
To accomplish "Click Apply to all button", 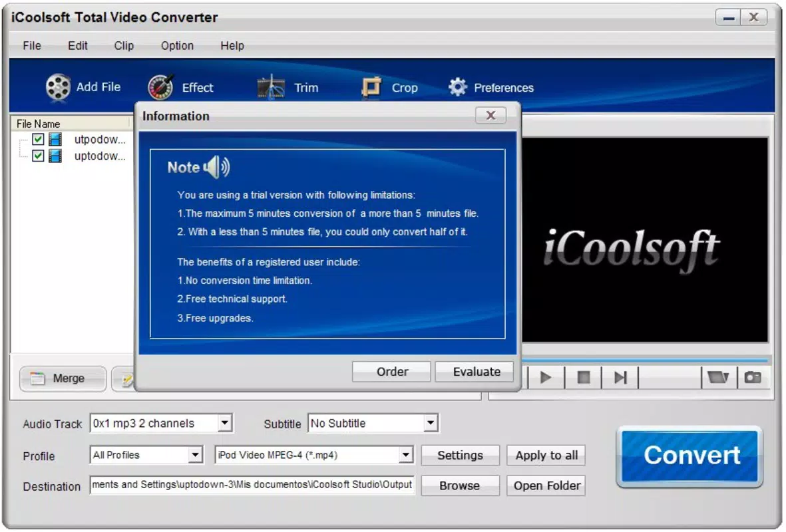I will (546, 456).
